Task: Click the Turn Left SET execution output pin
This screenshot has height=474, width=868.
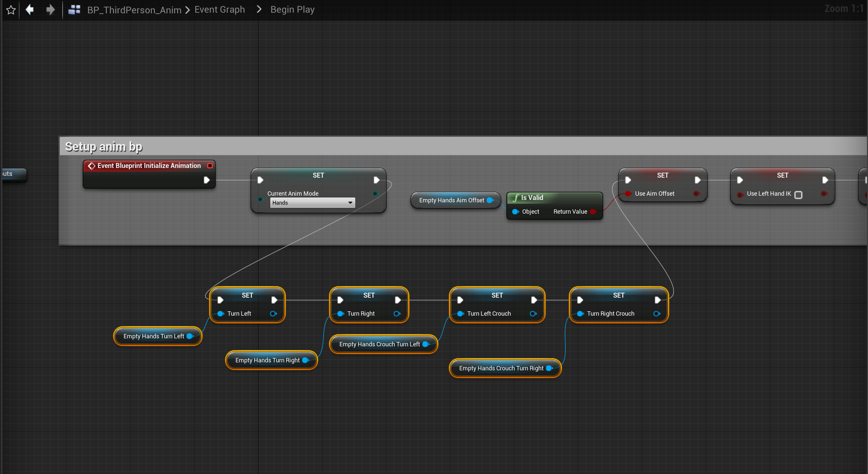Action: [x=274, y=300]
